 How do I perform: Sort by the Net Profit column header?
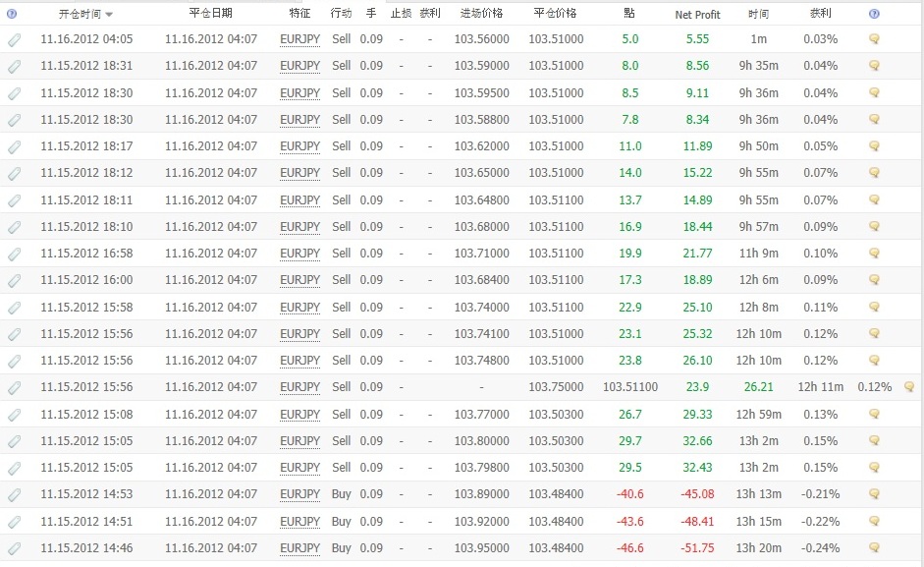click(697, 14)
